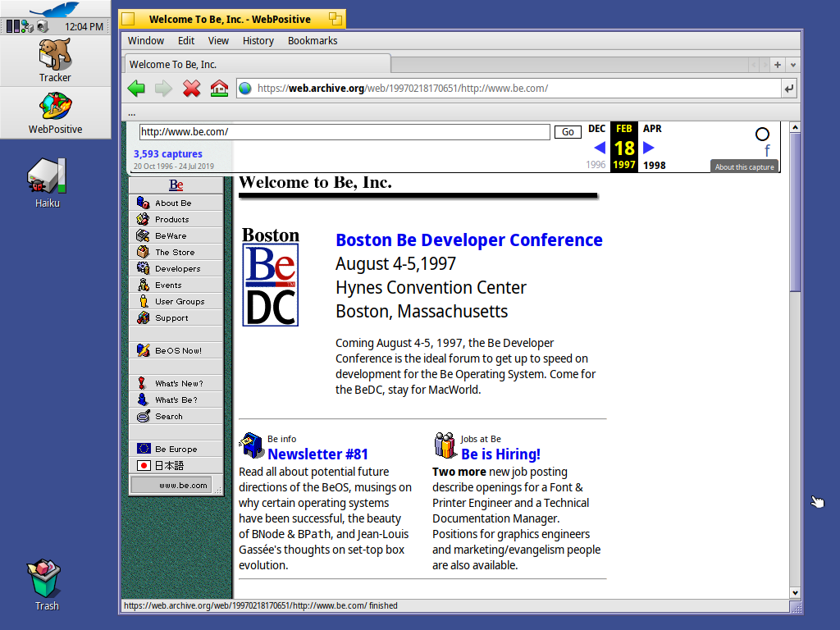Viewport: 840px width, 630px height.
Task: Open Support in the sidebar
Action: 176,317
